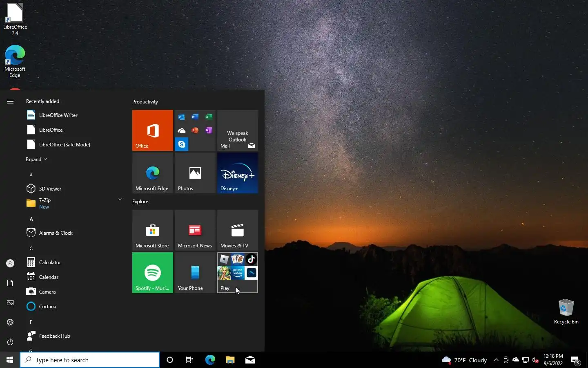This screenshot has width=588, height=368.
Task: Expand the Start menu hamburger navigation
Action: pyautogui.click(x=10, y=101)
